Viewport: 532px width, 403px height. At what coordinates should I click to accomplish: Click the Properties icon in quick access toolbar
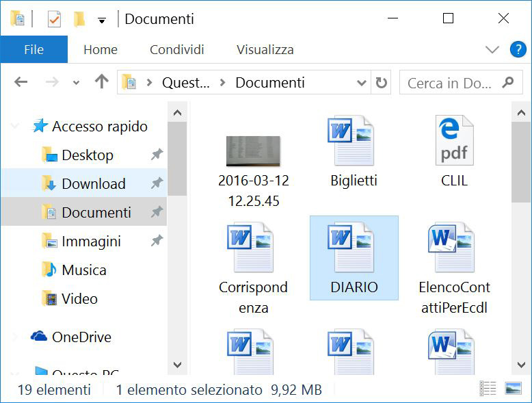[x=54, y=19]
